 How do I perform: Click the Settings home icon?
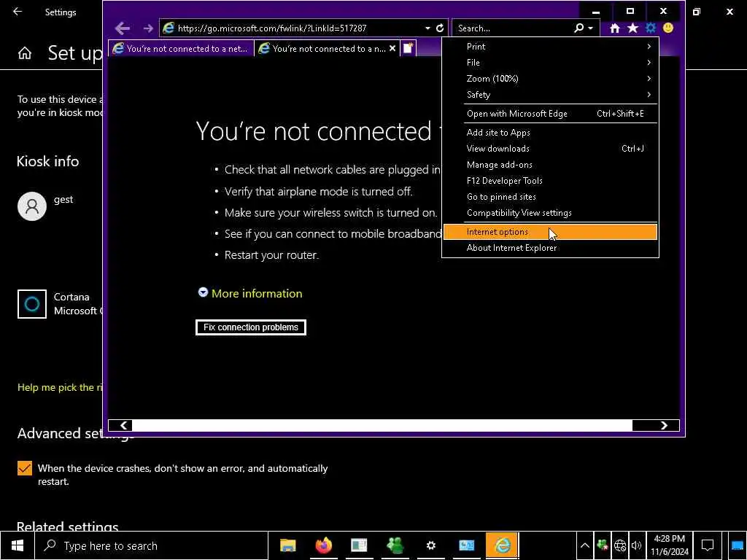click(25, 52)
